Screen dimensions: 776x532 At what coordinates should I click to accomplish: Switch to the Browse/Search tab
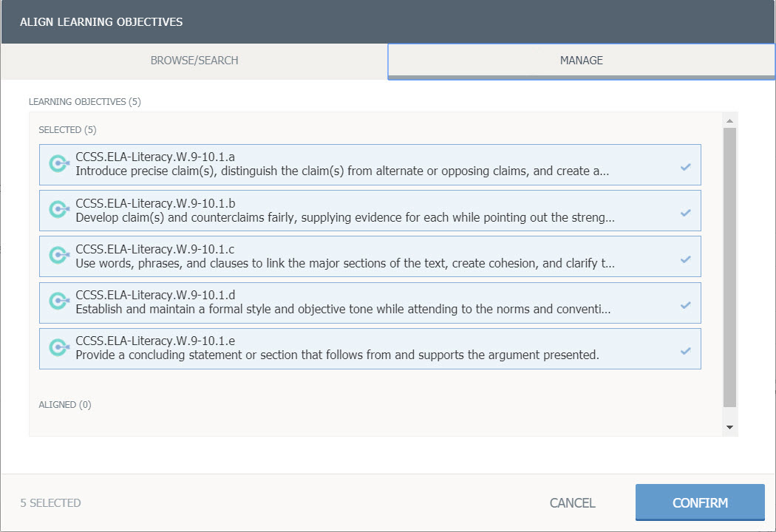194,61
